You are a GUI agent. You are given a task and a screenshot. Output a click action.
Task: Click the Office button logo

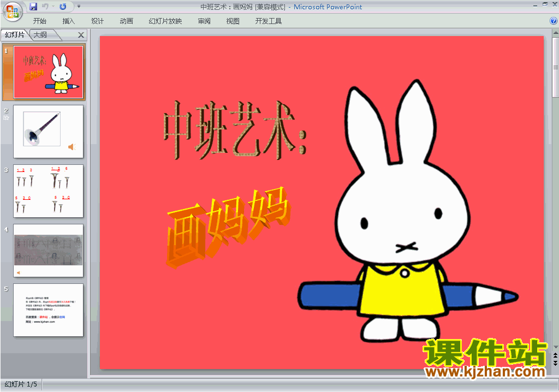point(13,12)
